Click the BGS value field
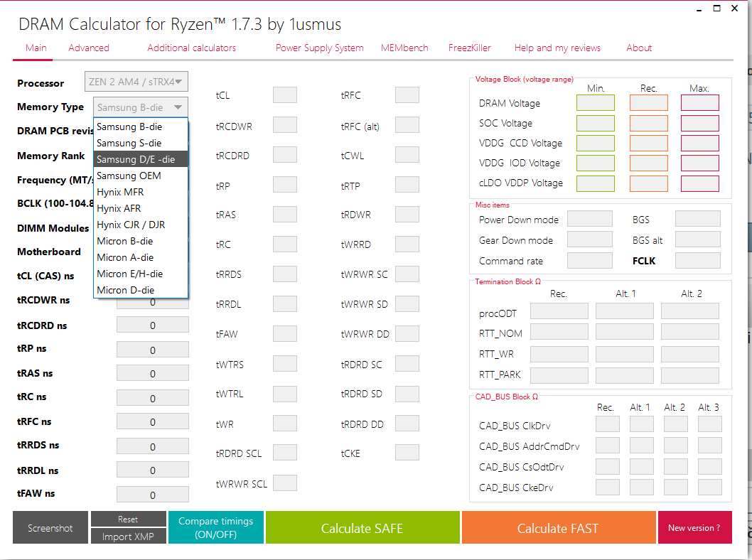The width and height of the screenshot is (752, 560). click(x=698, y=219)
